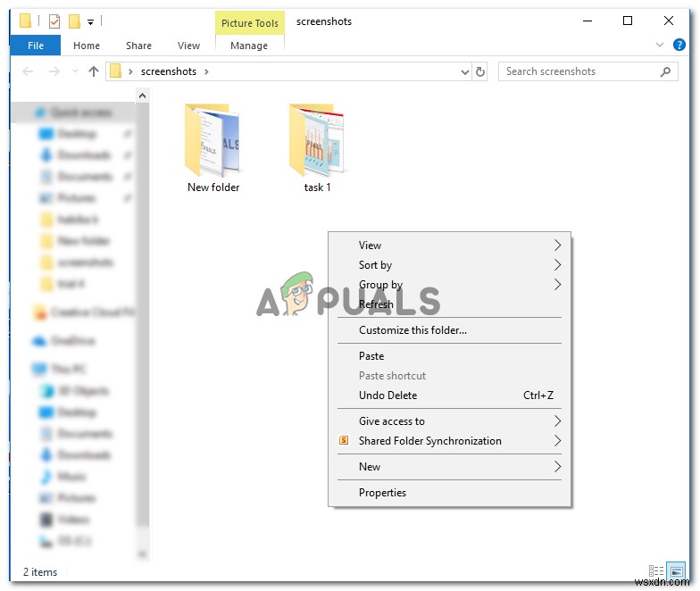Screen dimensions: 700x591
Task: Open recent locations dropdown arrow
Action: (x=75, y=71)
